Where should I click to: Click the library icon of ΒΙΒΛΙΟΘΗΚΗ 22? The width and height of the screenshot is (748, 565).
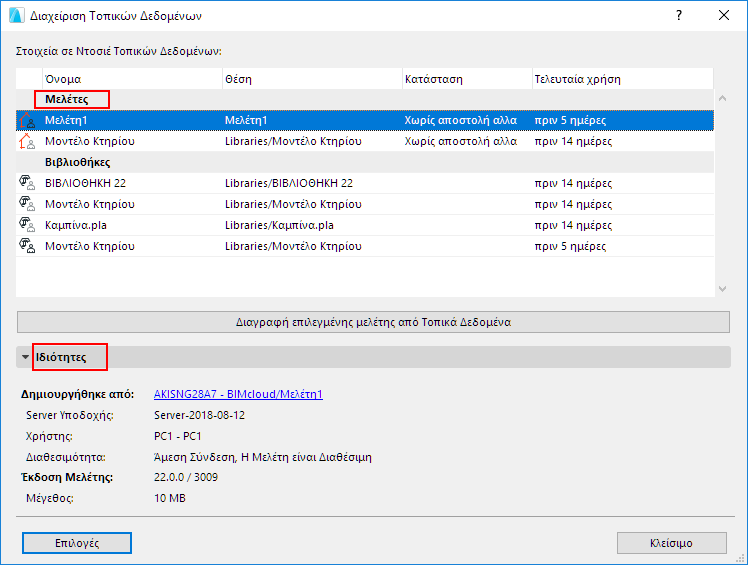[x=27, y=183]
